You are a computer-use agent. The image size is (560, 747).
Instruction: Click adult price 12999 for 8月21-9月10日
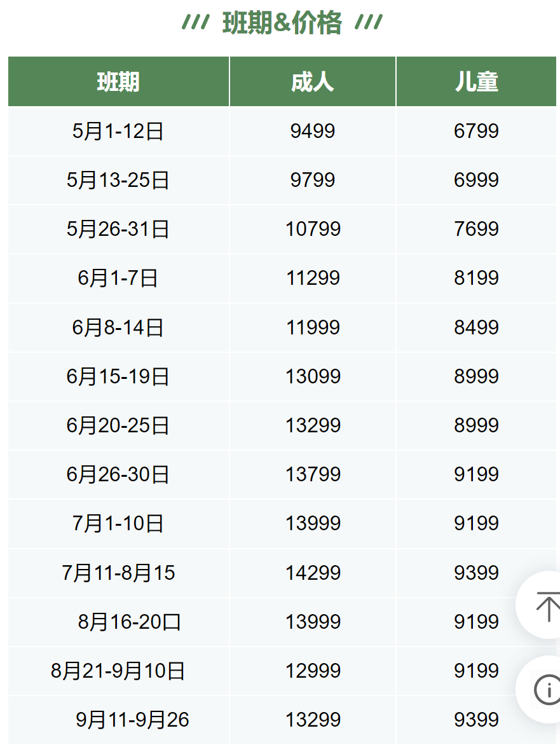coord(312,671)
